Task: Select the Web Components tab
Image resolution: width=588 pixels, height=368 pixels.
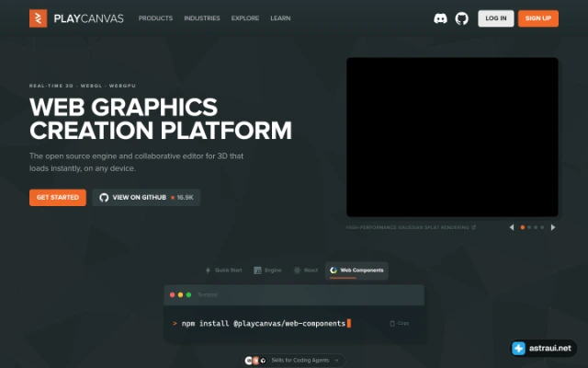Action: click(x=356, y=270)
